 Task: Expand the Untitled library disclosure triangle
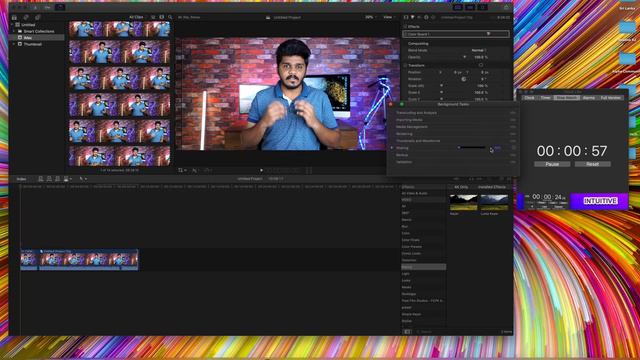click(12, 25)
